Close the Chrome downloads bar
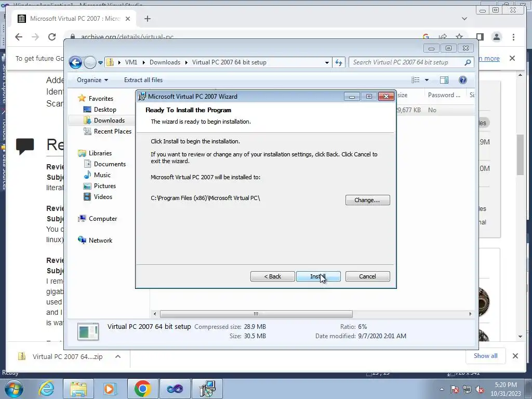The image size is (532, 399). pyautogui.click(x=515, y=356)
